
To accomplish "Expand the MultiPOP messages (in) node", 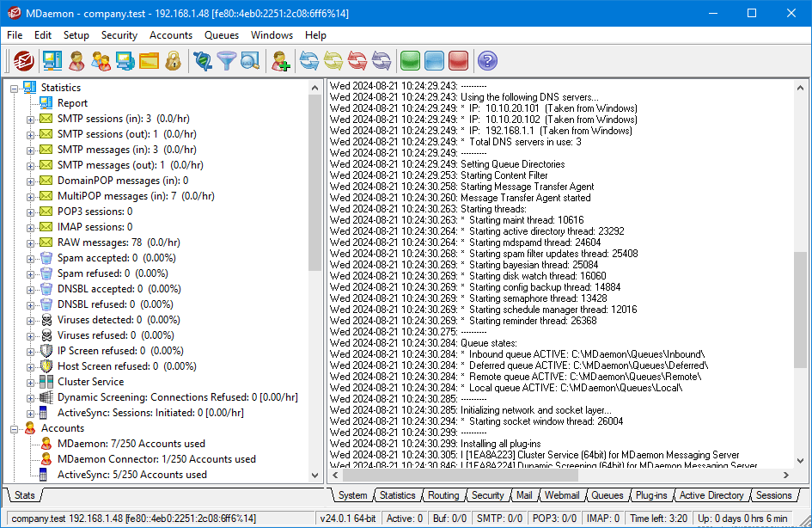I will 31,197.
